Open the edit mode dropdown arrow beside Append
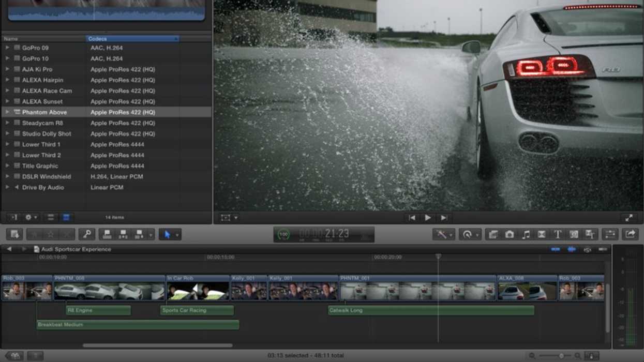Viewport: 644px width, 362px height. click(151, 235)
